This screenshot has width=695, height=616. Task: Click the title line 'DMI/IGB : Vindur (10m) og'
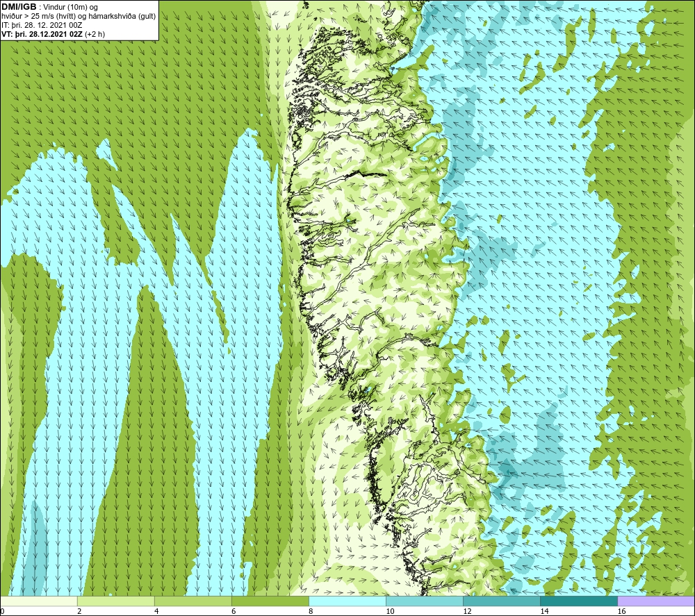49,7
